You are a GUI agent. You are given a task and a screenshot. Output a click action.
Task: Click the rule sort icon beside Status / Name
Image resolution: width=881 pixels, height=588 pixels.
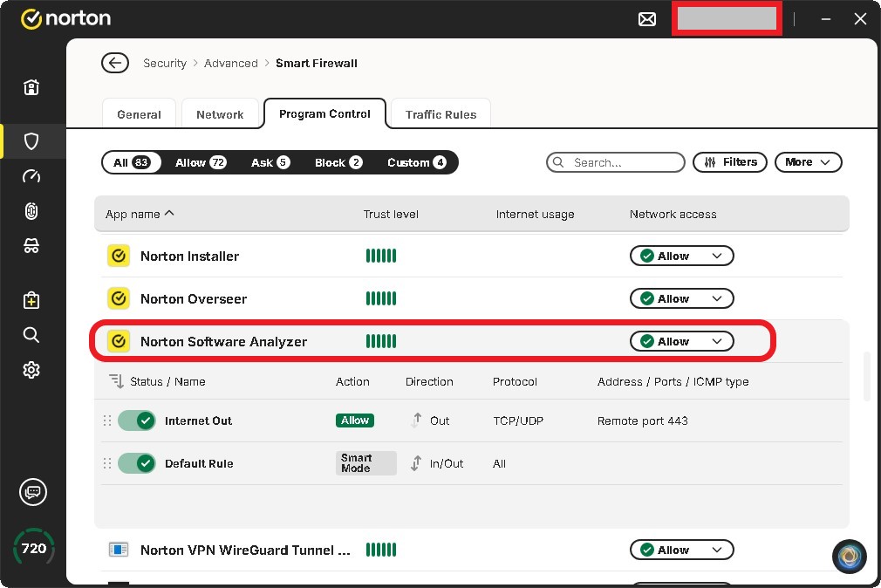[x=116, y=381]
